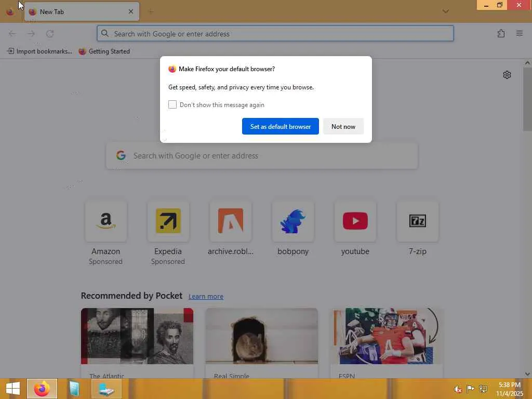Check Don't show this message again
Screen dimensions: 532x399
tap(172, 104)
